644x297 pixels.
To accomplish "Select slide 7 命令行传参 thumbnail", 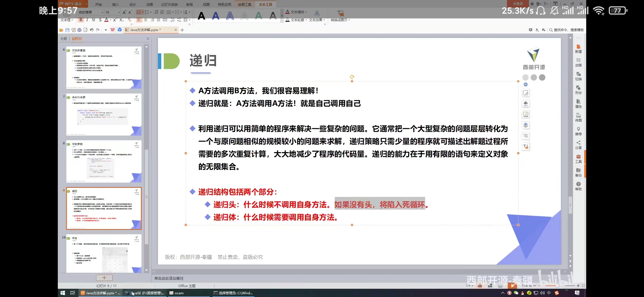I will coord(104,114).
